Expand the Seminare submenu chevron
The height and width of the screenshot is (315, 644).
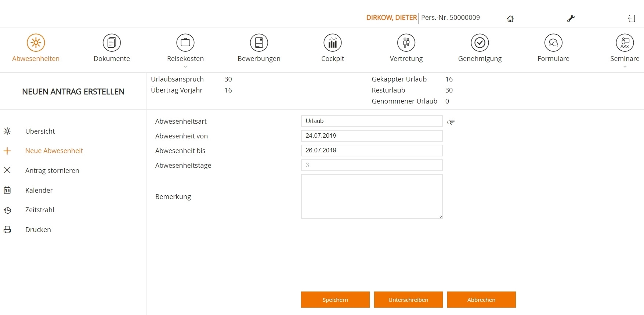pyautogui.click(x=625, y=67)
